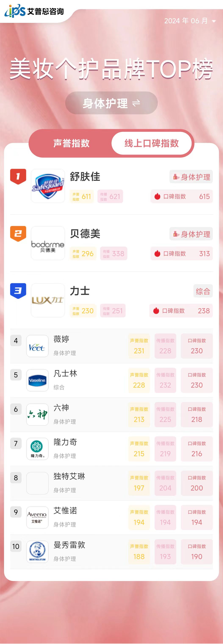
Task: Click the Safeguard 舒肤佳 brand logo
Action: [48, 186]
